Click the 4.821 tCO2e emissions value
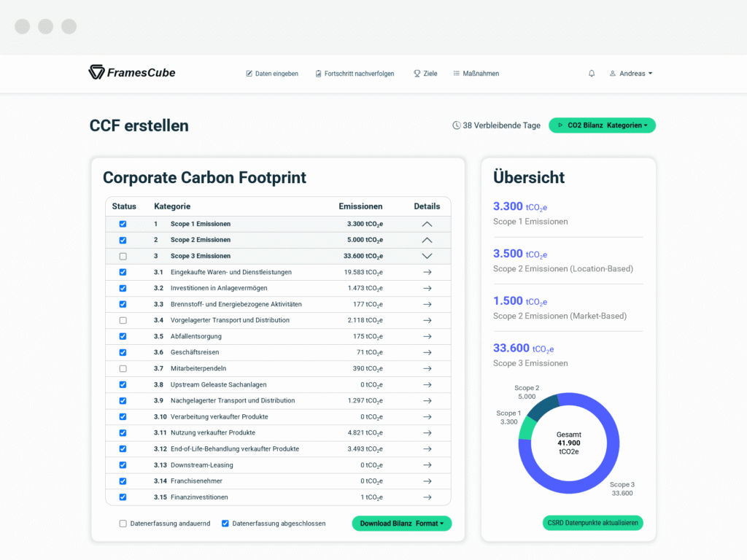 365,433
